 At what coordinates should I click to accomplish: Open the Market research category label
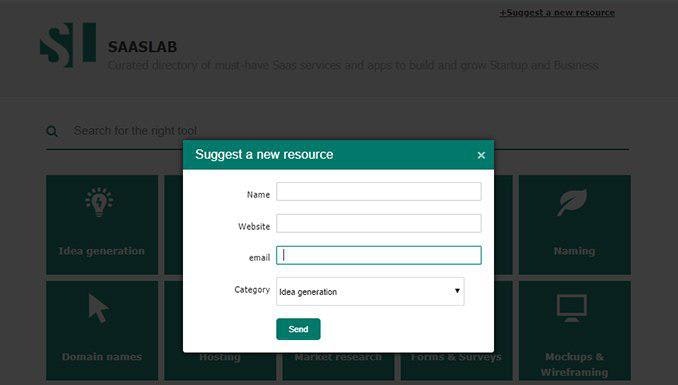tap(338, 357)
